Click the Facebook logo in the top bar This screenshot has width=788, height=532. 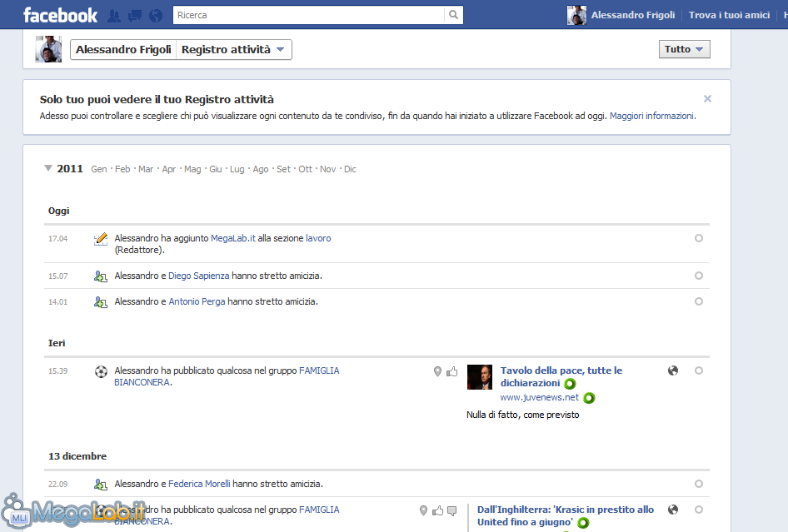click(60, 15)
